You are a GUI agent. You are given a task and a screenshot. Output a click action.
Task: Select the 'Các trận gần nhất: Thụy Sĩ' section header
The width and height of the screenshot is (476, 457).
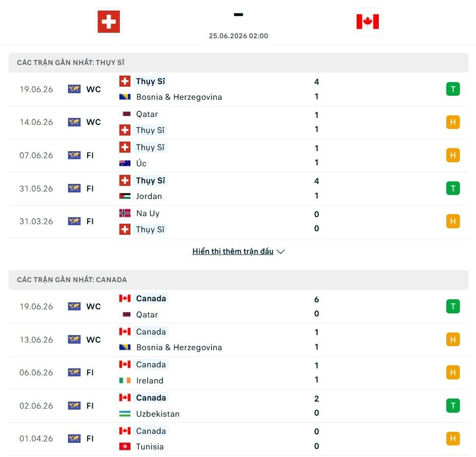point(238,62)
